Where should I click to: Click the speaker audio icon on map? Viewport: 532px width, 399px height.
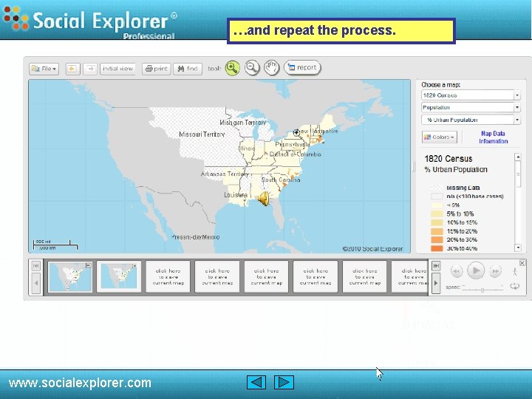[264, 199]
